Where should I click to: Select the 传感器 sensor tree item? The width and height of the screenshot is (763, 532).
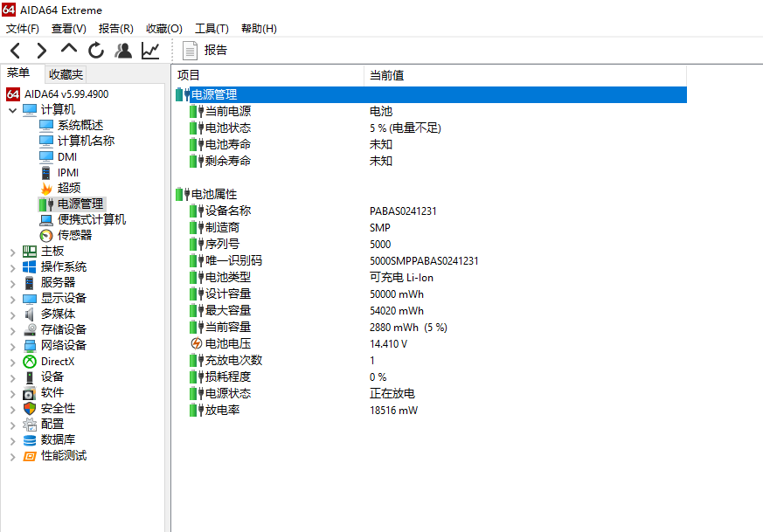click(74, 235)
